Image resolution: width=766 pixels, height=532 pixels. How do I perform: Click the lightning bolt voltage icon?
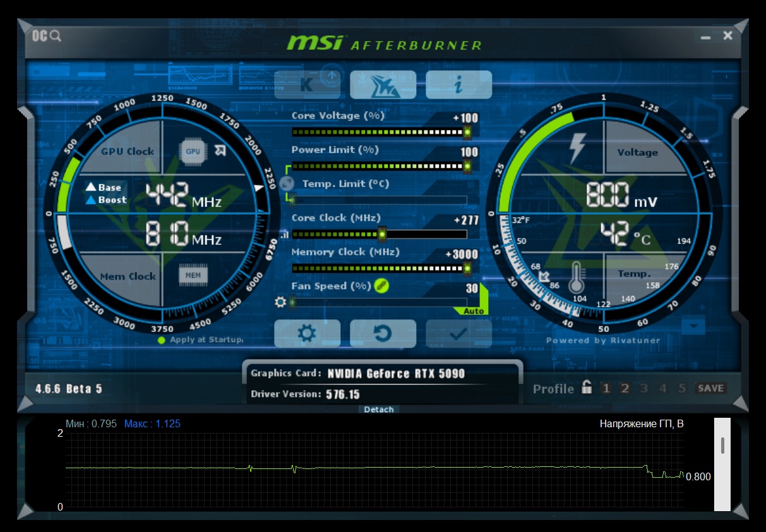point(577,149)
